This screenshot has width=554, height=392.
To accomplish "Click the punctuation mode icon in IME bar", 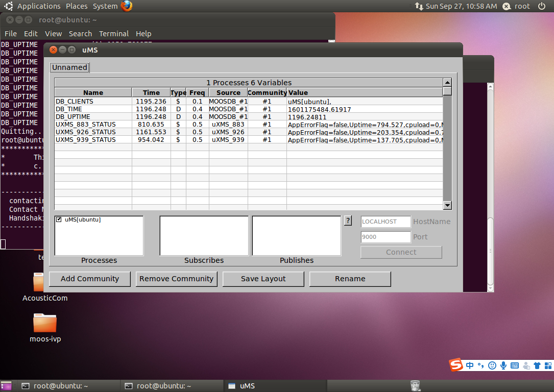I will coord(481,365).
